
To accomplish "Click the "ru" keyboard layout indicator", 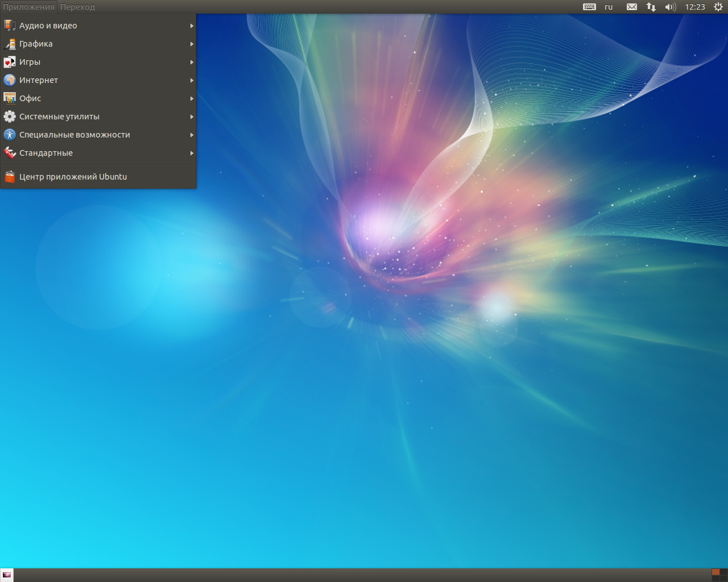I will tap(609, 7).
